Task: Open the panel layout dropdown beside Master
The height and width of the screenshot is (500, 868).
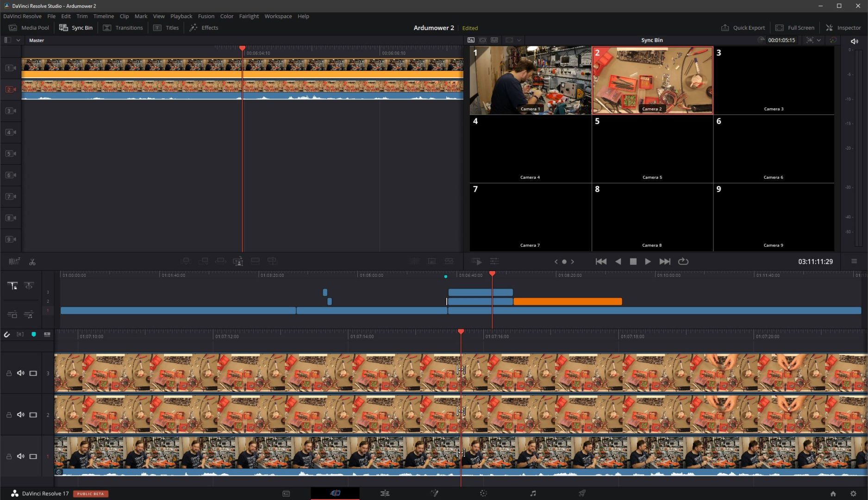Action: pos(18,40)
